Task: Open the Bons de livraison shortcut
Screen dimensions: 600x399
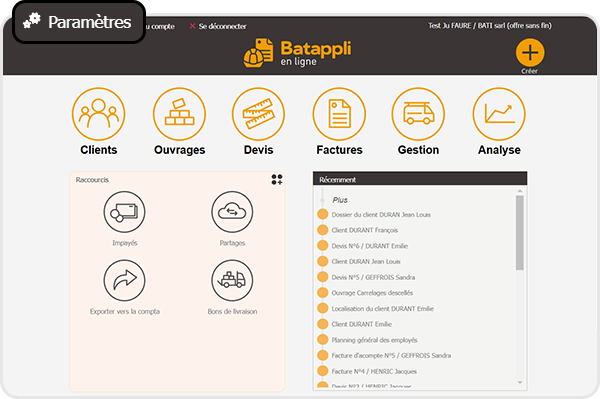Action: (232, 280)
